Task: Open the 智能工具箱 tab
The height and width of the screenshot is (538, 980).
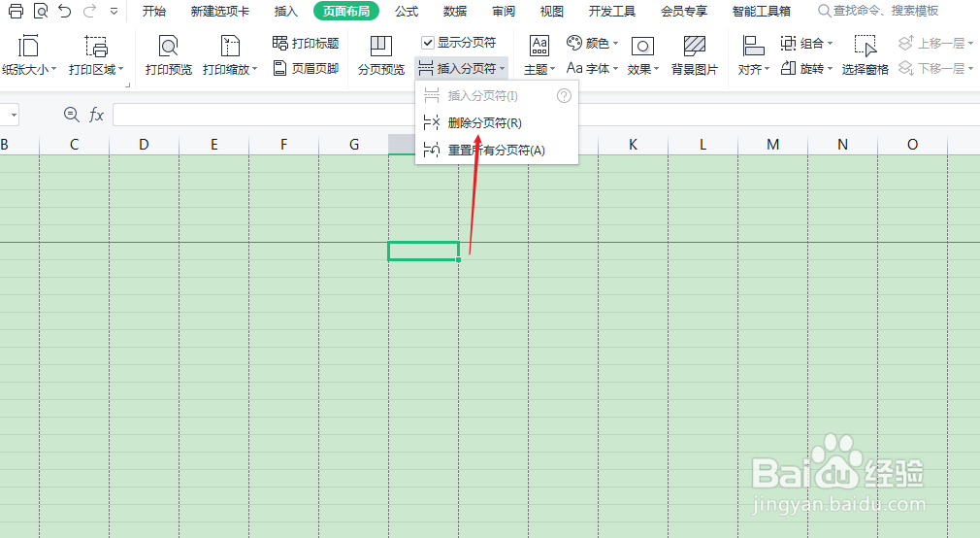Action: (762, 12)
